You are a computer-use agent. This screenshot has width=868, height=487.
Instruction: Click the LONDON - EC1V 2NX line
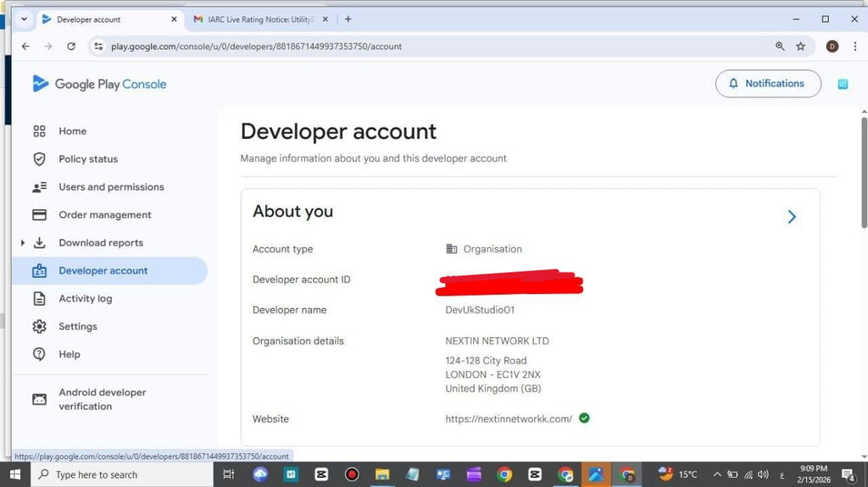point(492,374)
